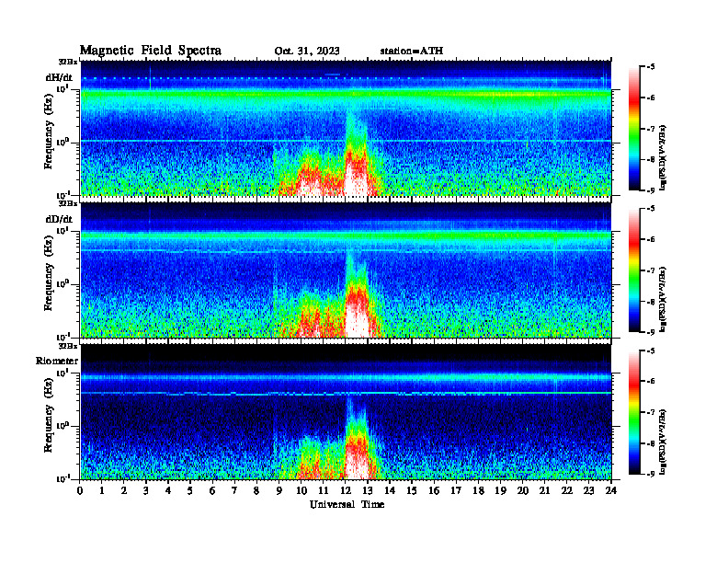The width and height of the screenshot is (728, 563).
Task: Click hour "20" on the Universal Time axis
Action: [x=523, y=490]
